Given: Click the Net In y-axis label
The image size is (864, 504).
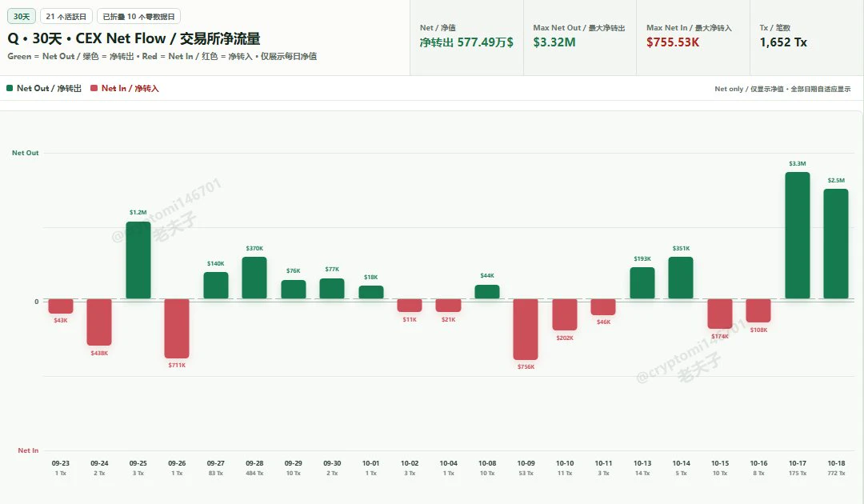Looking at the screenshot, I should click(28, 450).
